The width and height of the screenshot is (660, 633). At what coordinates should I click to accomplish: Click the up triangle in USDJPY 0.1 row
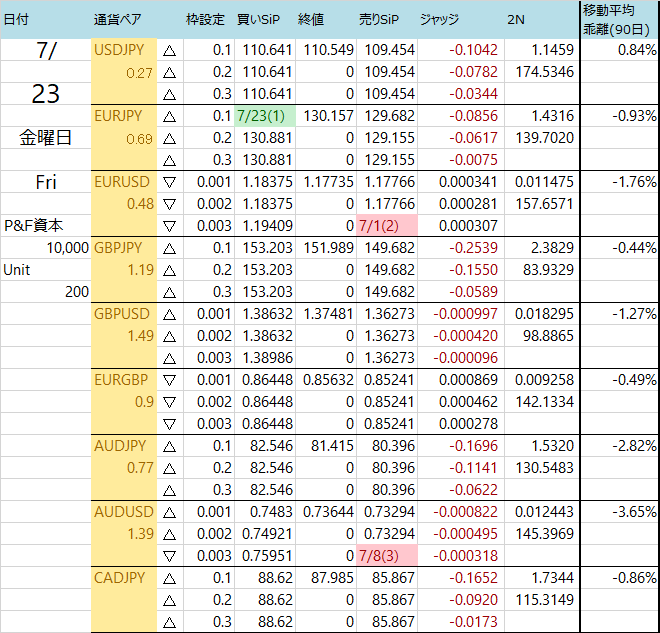coord(169,51)
